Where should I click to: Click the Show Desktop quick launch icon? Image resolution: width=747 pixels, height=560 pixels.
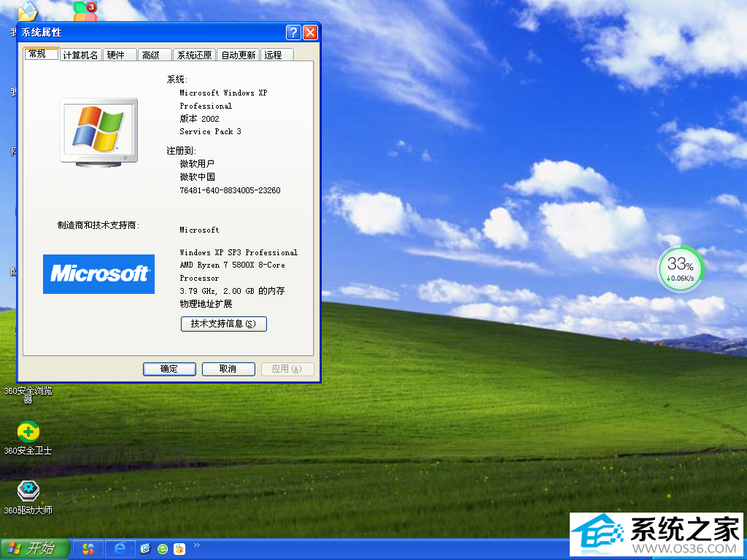point(145,549)
